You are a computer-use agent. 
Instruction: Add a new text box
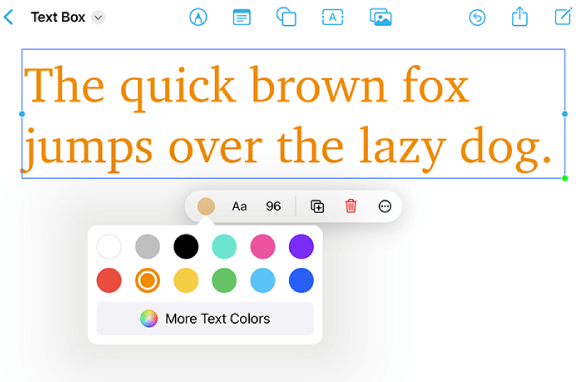click(332, 17)
